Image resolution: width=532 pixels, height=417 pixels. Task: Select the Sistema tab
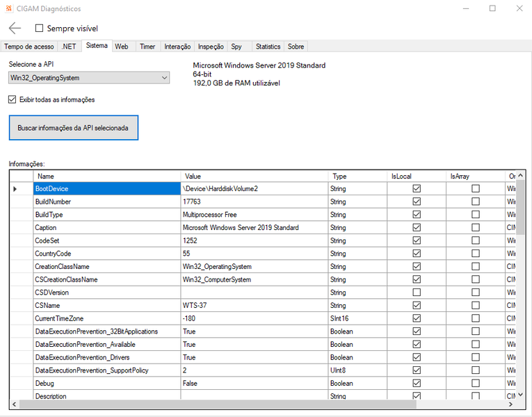tap(97, 46)
